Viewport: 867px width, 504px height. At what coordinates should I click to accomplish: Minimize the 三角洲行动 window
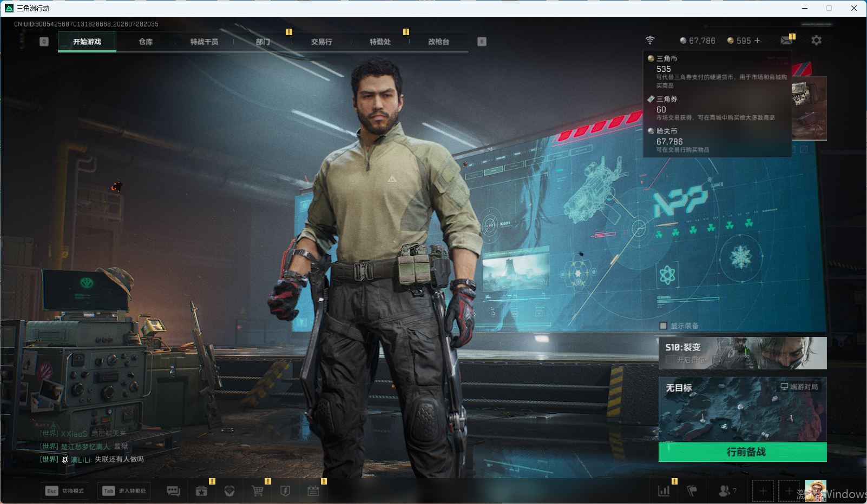pos(805,8)
